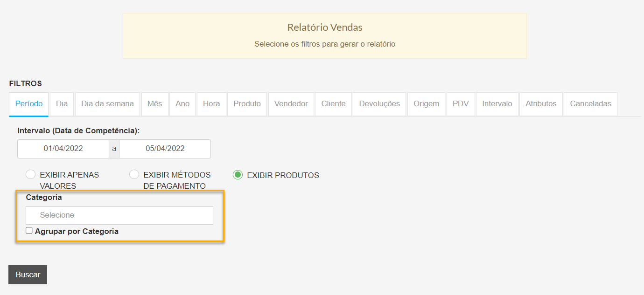Select the Exibir Apenas Valores radio option

(31, 175)
